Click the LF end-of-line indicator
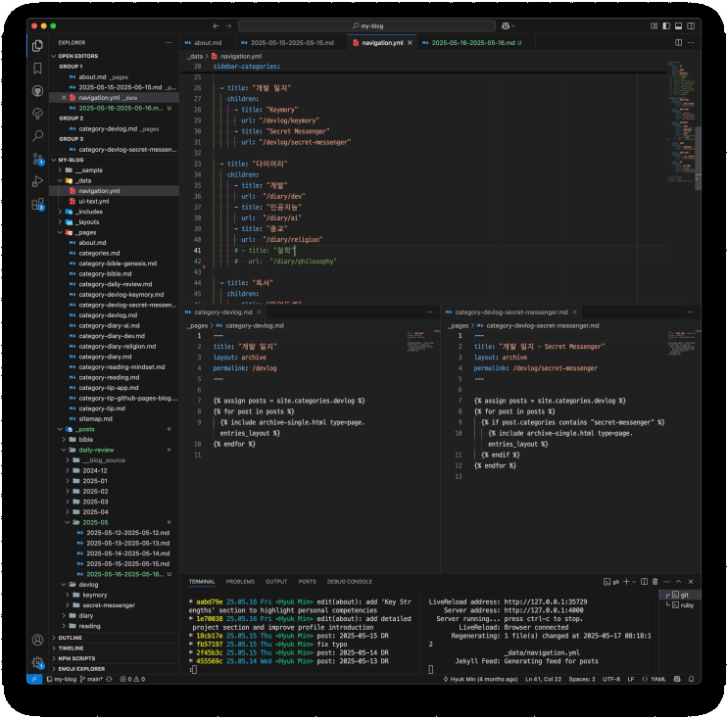728x719 pixels. click(631, 679)
